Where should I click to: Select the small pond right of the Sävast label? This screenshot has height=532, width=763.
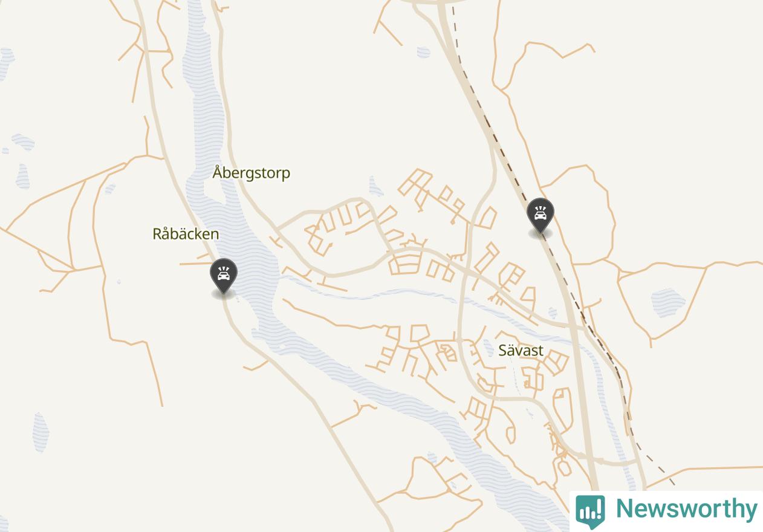tap(552, 313)
